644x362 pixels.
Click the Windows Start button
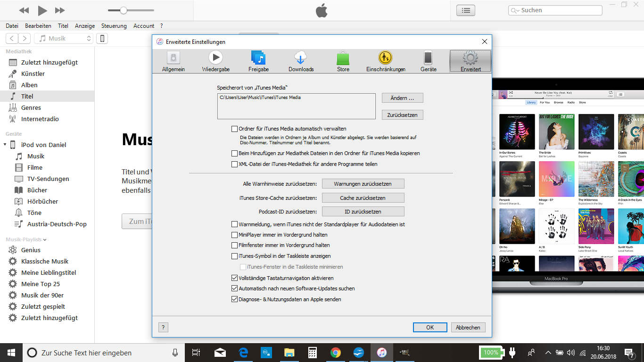pos(11,353)
